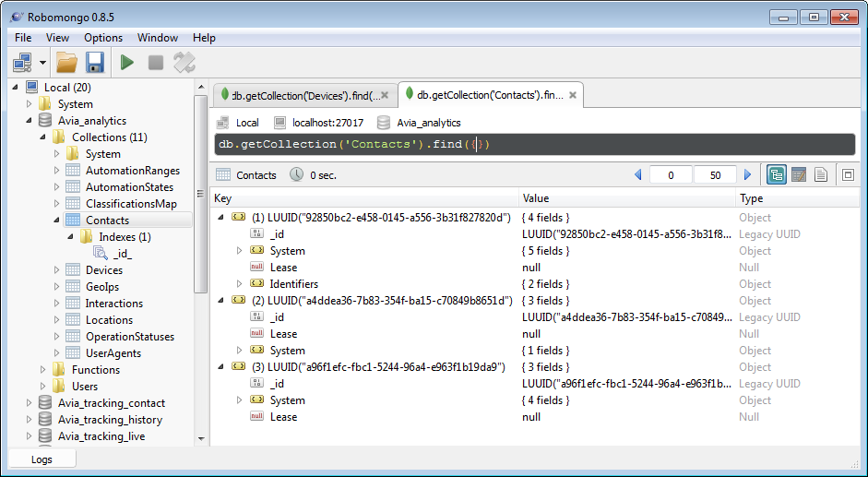Expand the System field of first document

239,251
